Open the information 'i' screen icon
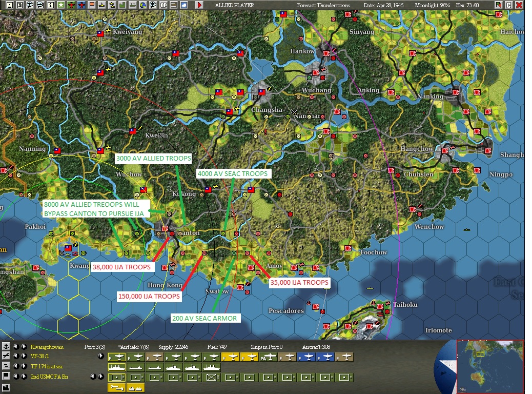 click(x=51, y=5)
